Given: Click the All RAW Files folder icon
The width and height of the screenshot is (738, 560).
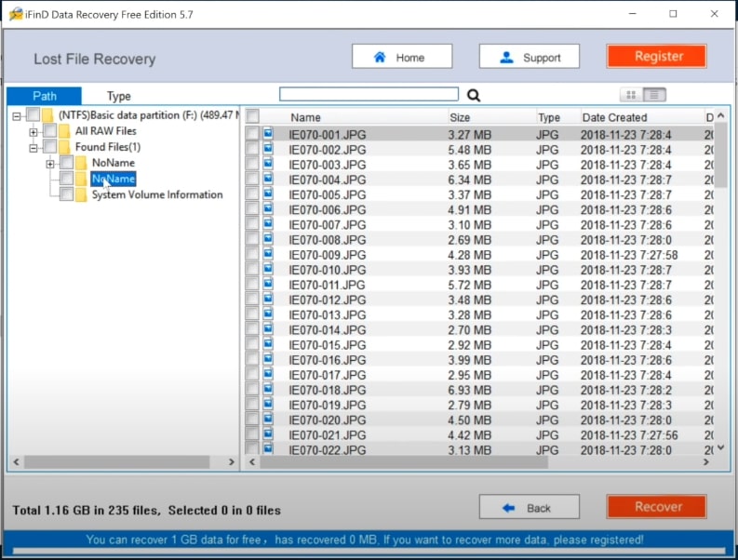Looking at the screenshot, I should coord(64,131).
